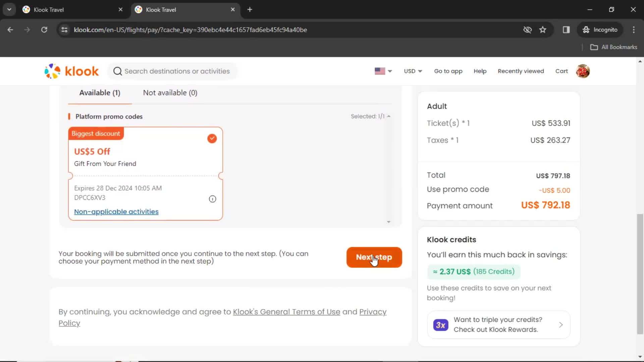Select the Not available tab

coord(170,93)
